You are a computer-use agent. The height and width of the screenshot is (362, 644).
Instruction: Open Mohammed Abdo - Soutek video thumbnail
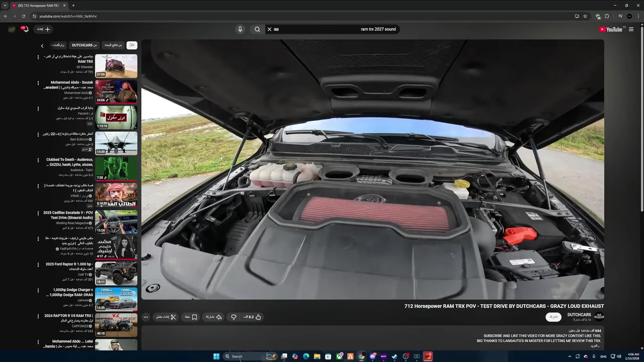click(x=116, y=92)
